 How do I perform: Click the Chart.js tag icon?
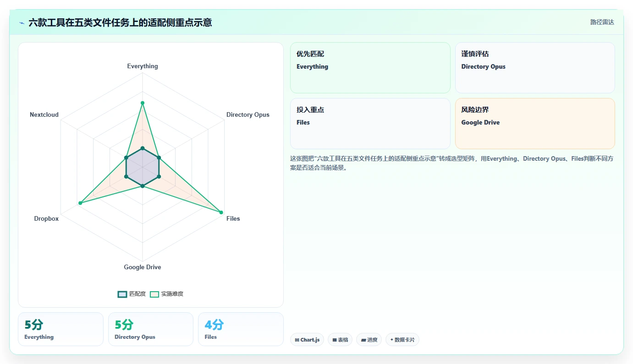pyautogui.click(x=297, y=340)
